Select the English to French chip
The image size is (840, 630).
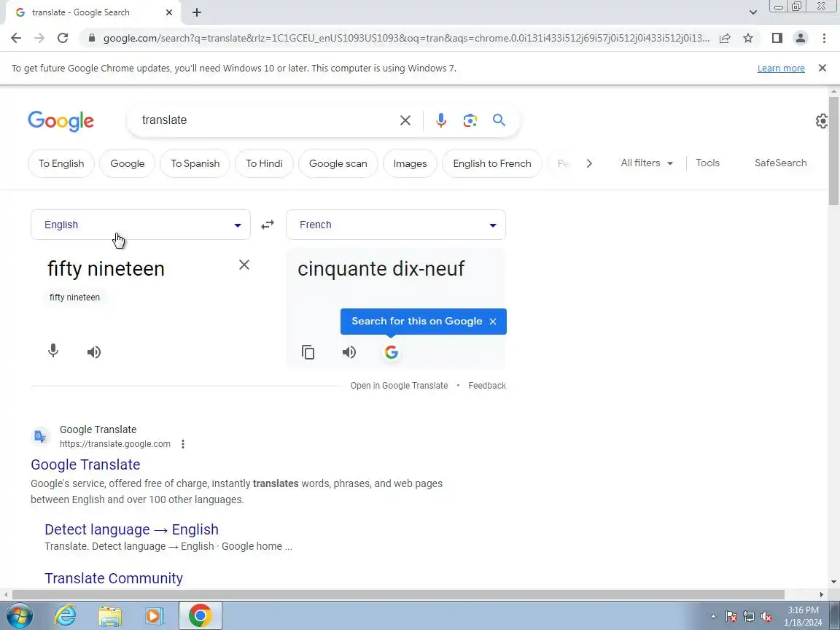pyautogui.click(x=491, y=163)
